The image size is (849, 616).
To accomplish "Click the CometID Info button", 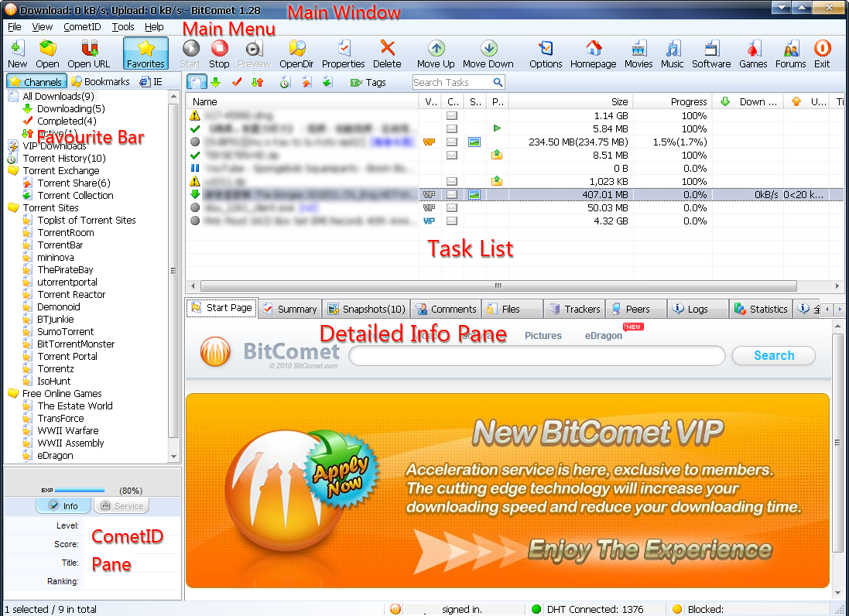I will point(64,505).
